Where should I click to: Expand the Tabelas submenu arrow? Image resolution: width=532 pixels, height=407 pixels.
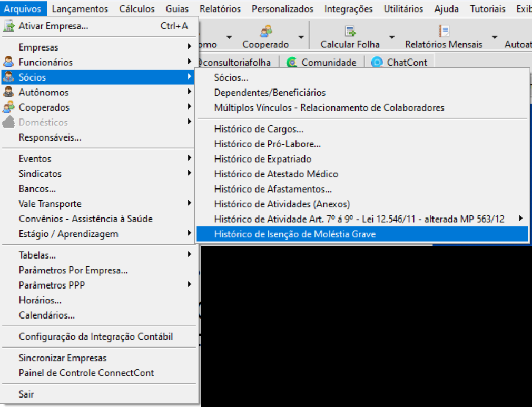pyautogui.click(x=189, y=254)
